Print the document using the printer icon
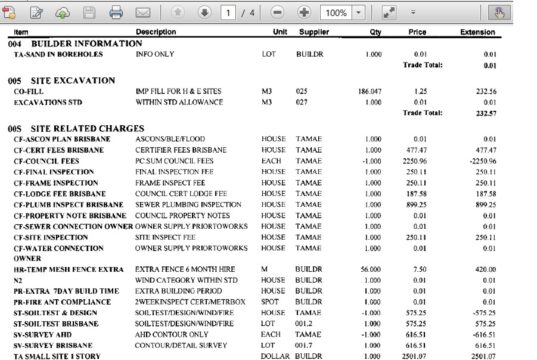 click(116, 13)
